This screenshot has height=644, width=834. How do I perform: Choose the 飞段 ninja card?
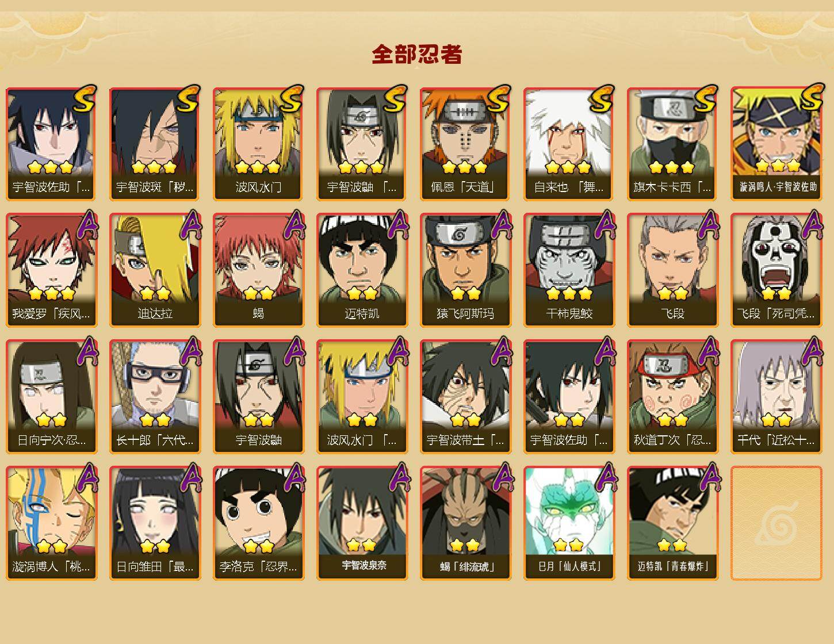click(672, 270)
